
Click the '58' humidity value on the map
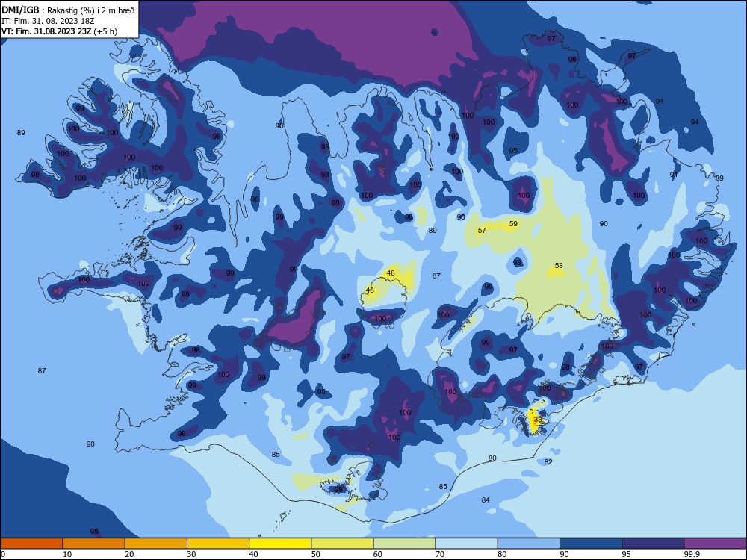(559, 265)
